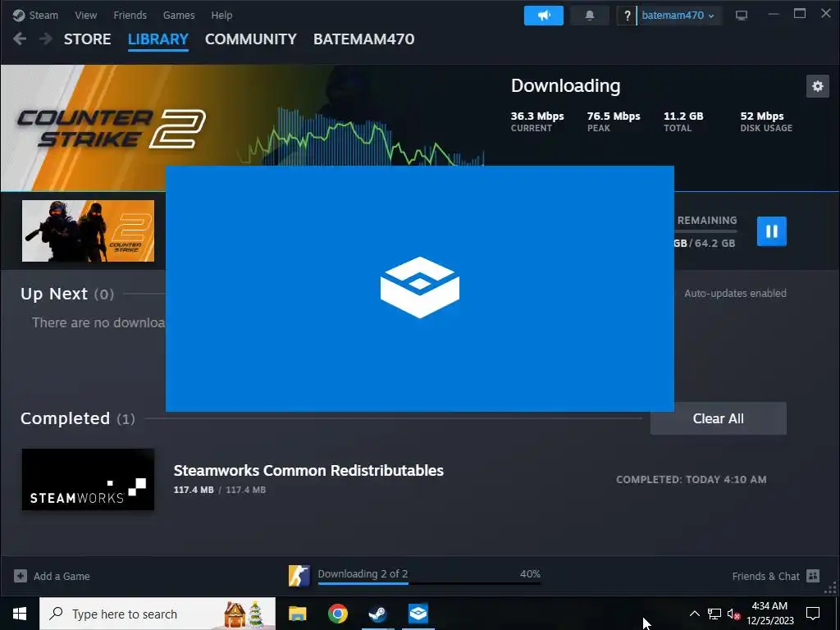This screenshot has height=630, width=840.
Task: Click the Add a Game plus icon
Action: (21, 576)
